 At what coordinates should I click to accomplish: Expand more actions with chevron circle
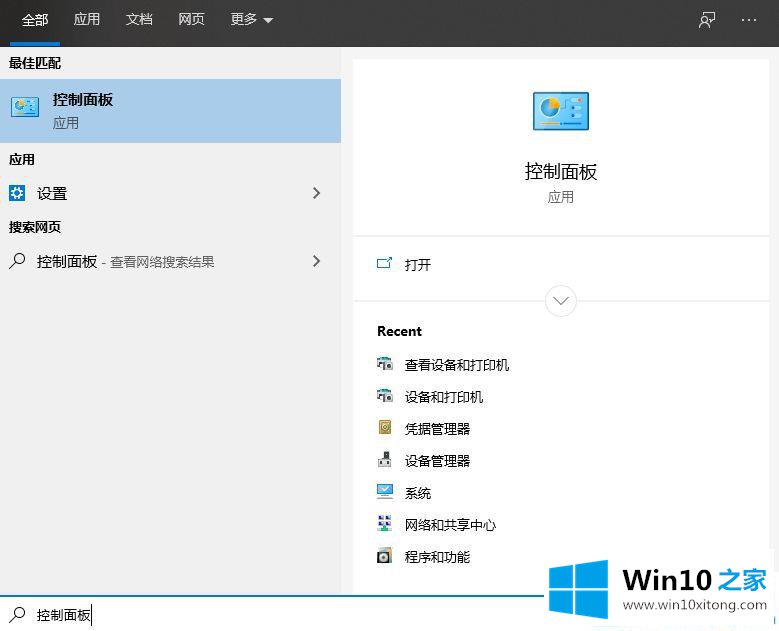point(561,301)
